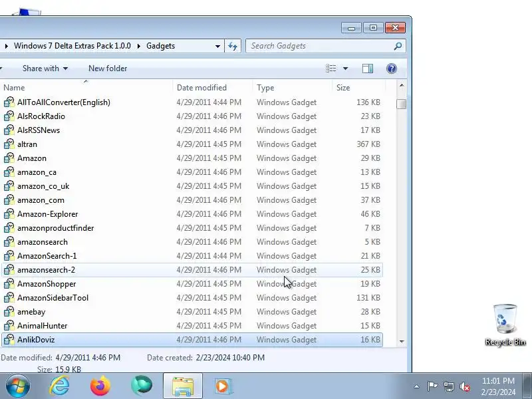
Task: Click the altran gadget file icon
Action: coord(9,144)
